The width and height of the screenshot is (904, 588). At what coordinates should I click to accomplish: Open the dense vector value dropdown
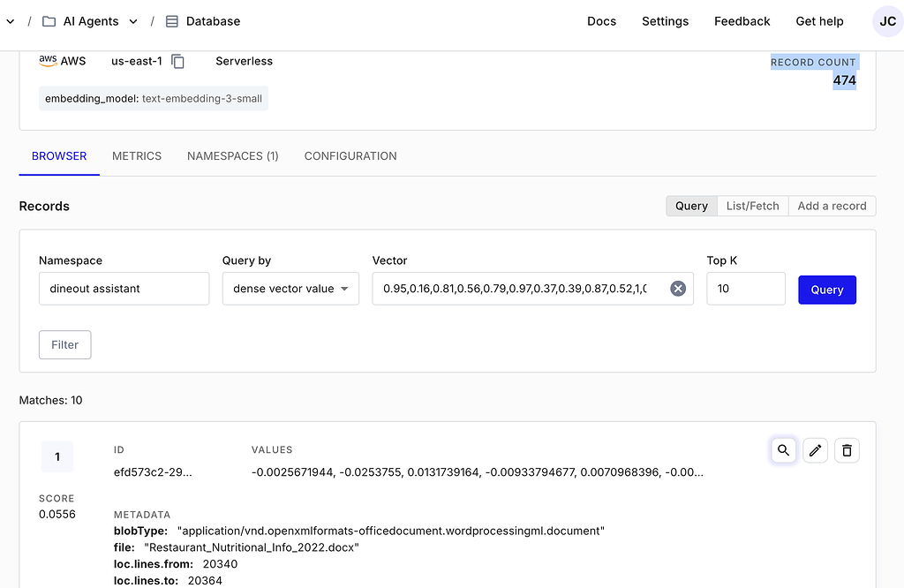(x=290, y=289)
